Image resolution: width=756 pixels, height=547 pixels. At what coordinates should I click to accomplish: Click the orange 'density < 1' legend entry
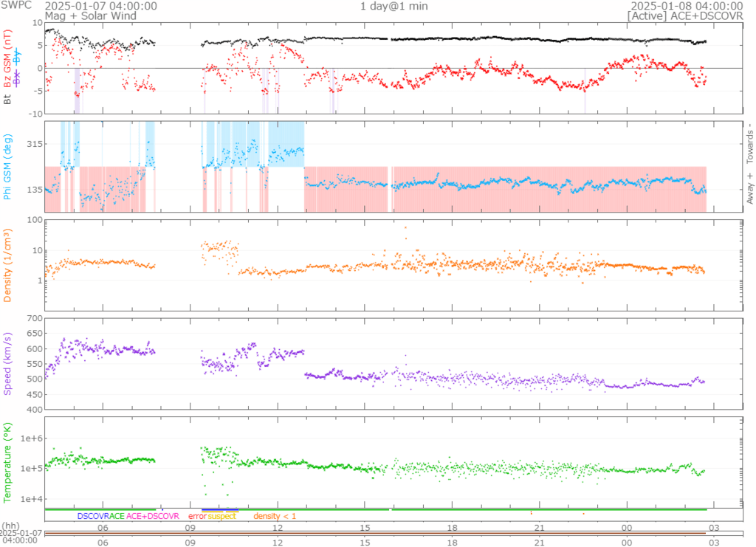click(x=275, y=516)
